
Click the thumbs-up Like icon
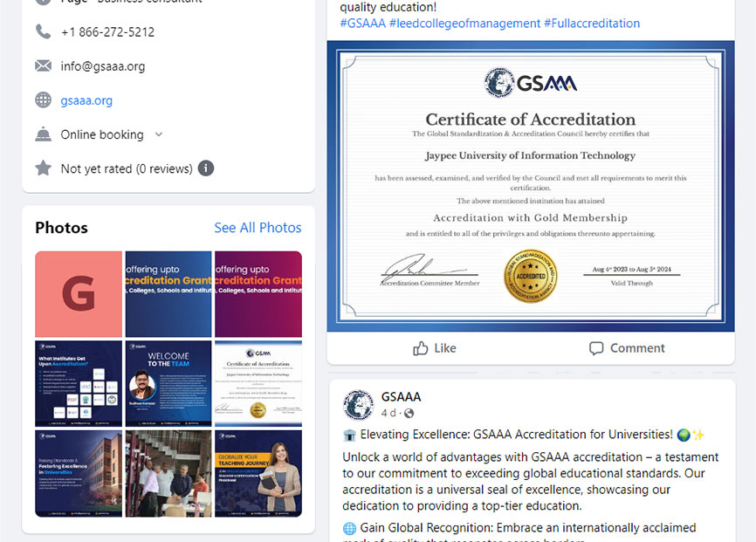click(x=420, y=348)
